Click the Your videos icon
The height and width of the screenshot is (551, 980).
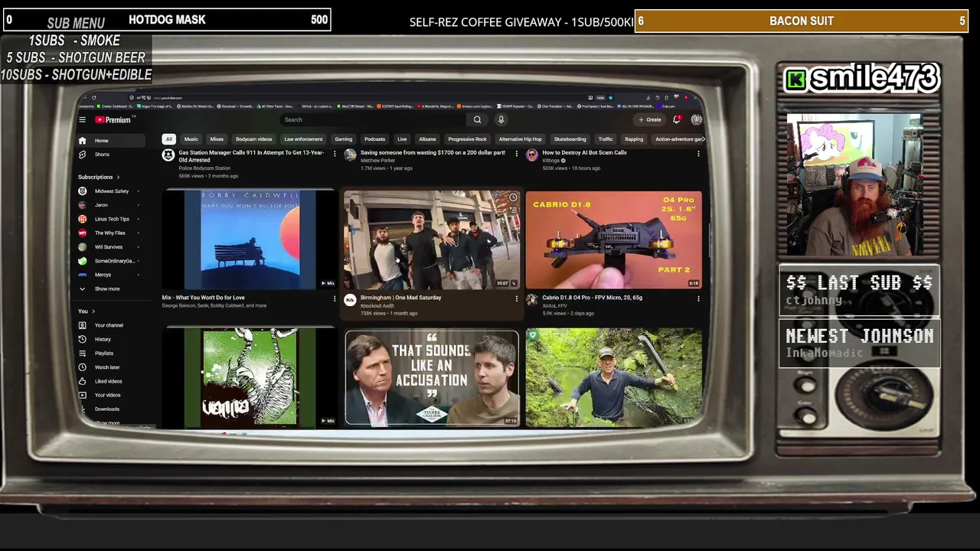point(82,395)
